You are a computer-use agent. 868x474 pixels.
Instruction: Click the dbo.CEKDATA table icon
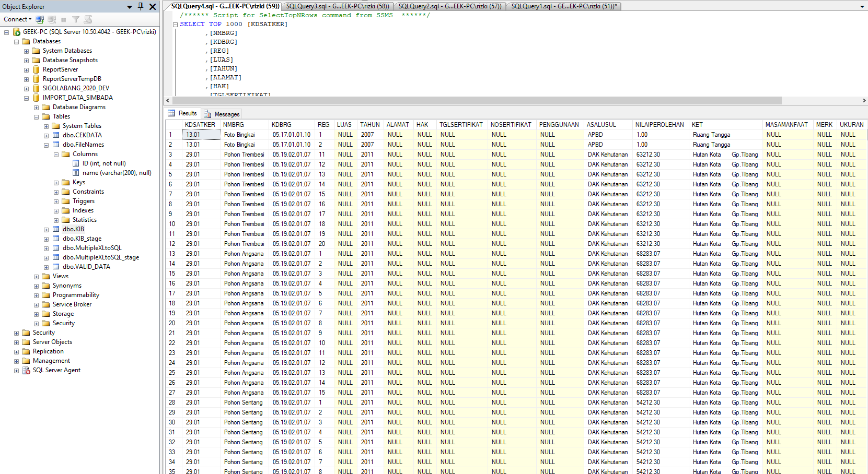pyautogui.click(x=56, y=135)
